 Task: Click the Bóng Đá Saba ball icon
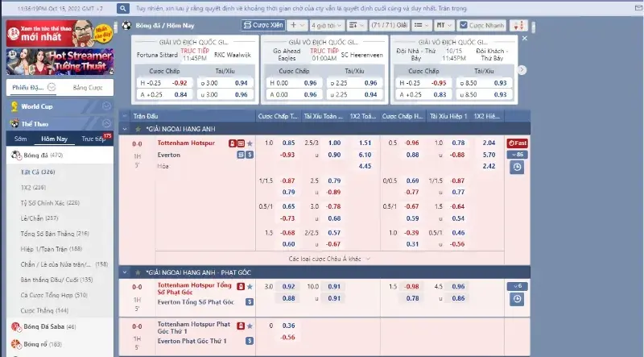16,327
